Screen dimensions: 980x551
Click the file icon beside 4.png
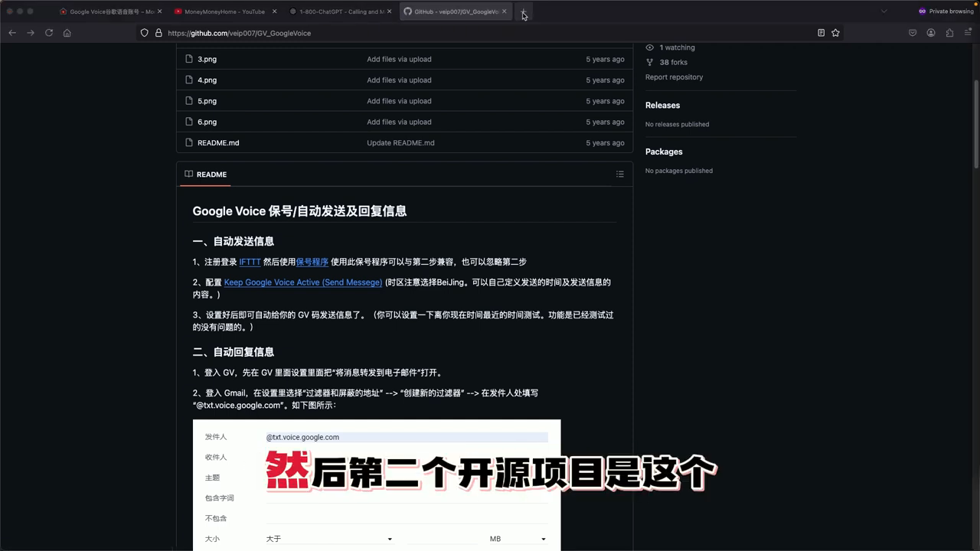point(189,80)
